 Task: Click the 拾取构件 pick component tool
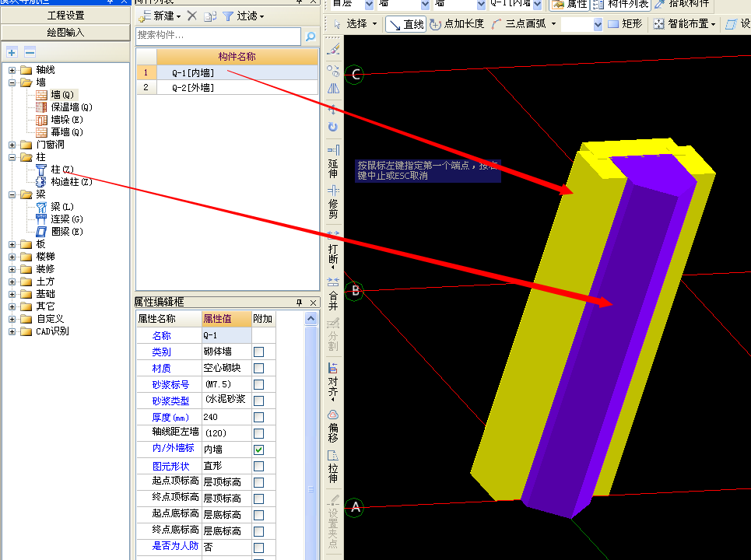(682, 4)
